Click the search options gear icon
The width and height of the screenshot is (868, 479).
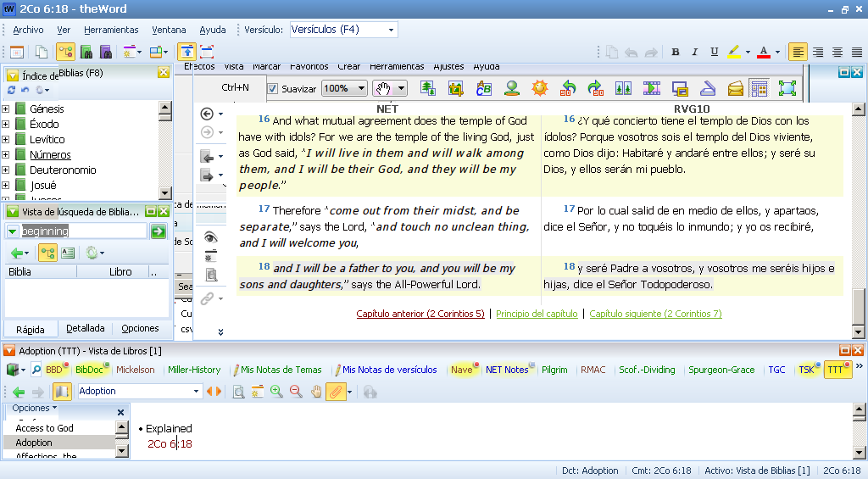(92, 253)
